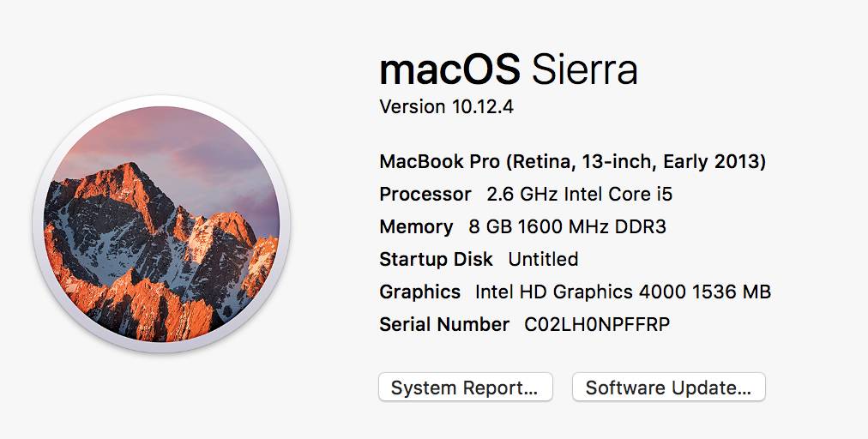This screenshot has width=868, height=439.
Task: Click the Version 10.12.4 text
Action: [x=446, y=106]
